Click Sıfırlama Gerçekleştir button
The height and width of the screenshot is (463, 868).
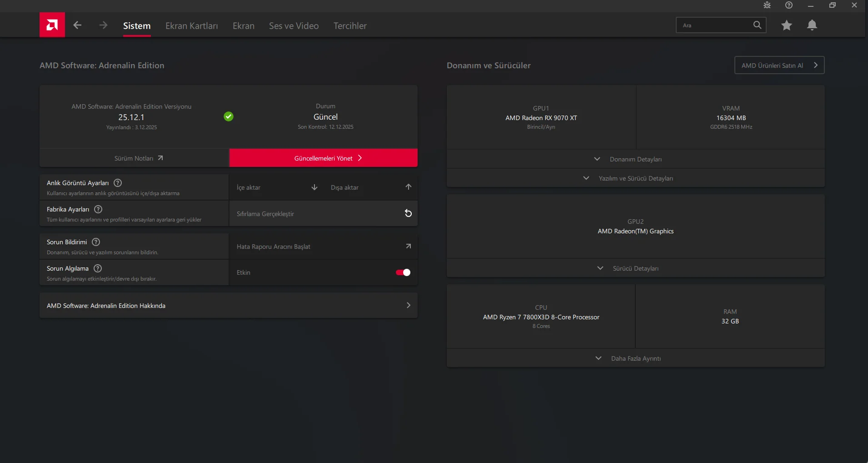(x=324, y=214)
